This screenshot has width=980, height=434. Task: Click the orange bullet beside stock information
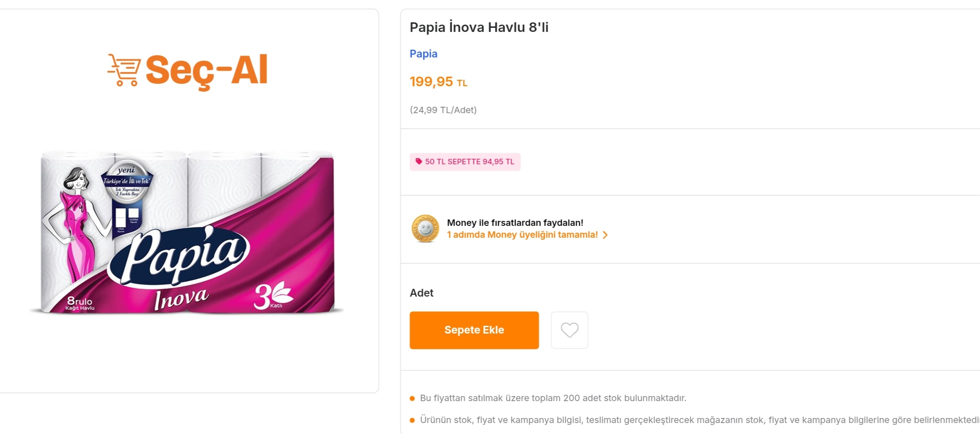pyautogui.click(x=413, y=398)
